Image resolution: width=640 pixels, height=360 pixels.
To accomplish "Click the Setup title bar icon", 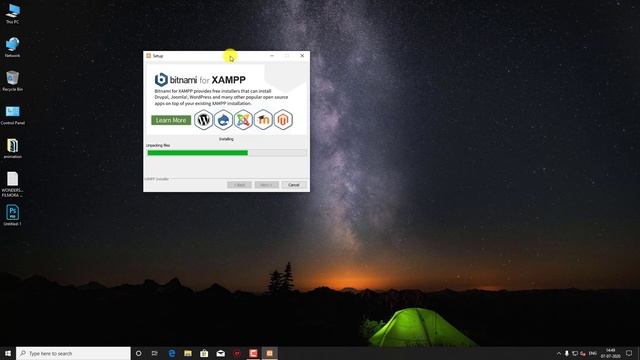I will (149, 56).
